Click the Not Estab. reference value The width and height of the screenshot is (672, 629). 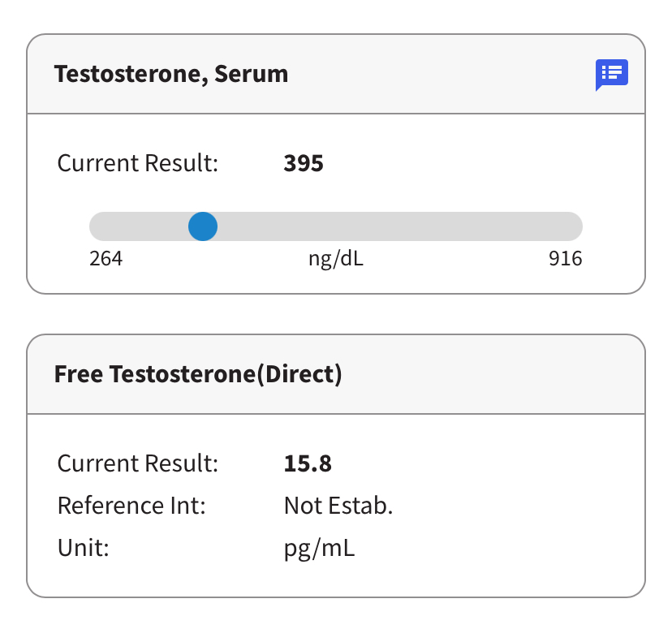338,506
